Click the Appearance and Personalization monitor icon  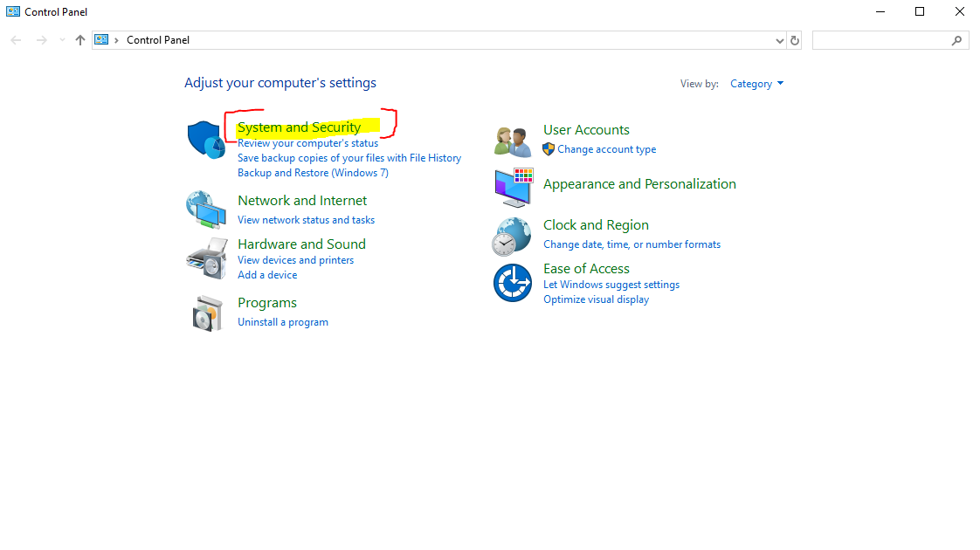point(513,187)
